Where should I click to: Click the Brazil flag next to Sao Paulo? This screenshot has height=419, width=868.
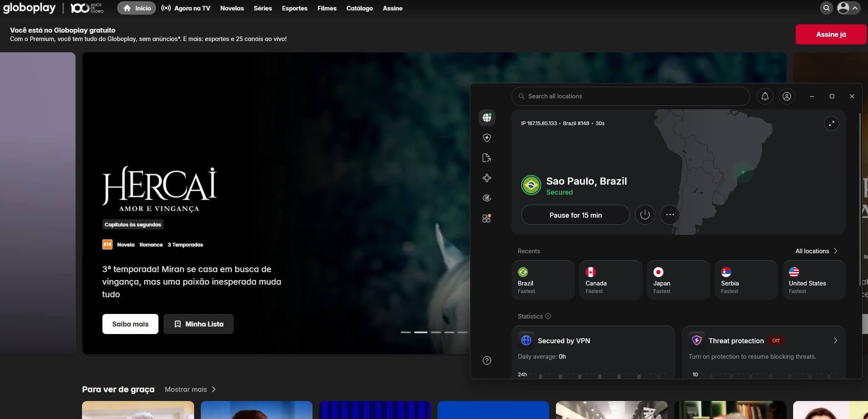point(531,185)
